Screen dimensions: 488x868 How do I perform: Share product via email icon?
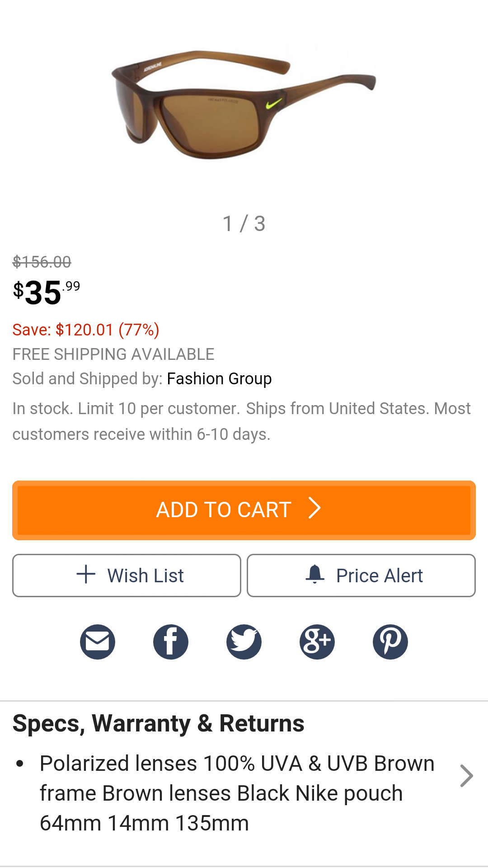pos(98,642)
